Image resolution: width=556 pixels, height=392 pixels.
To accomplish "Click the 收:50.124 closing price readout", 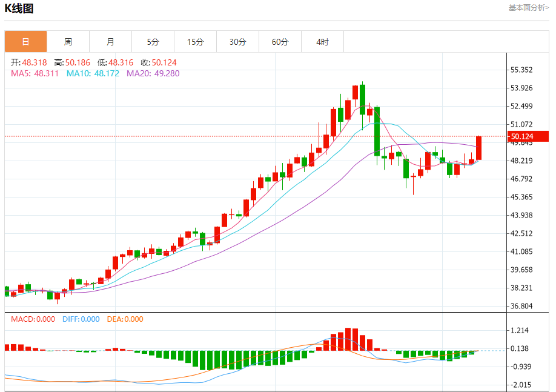I will pyautogui.click(x=159, y=62).
